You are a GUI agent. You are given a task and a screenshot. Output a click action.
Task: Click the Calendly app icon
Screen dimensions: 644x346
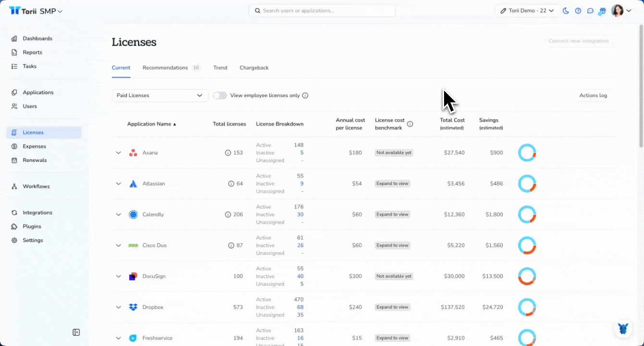pos(133,214)
